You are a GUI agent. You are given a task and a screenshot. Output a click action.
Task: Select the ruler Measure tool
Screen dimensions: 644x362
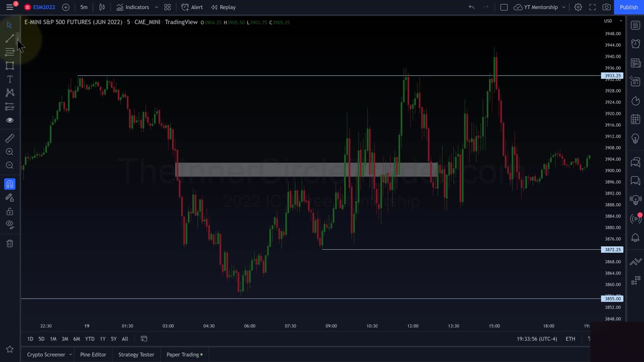click(9, 138)
